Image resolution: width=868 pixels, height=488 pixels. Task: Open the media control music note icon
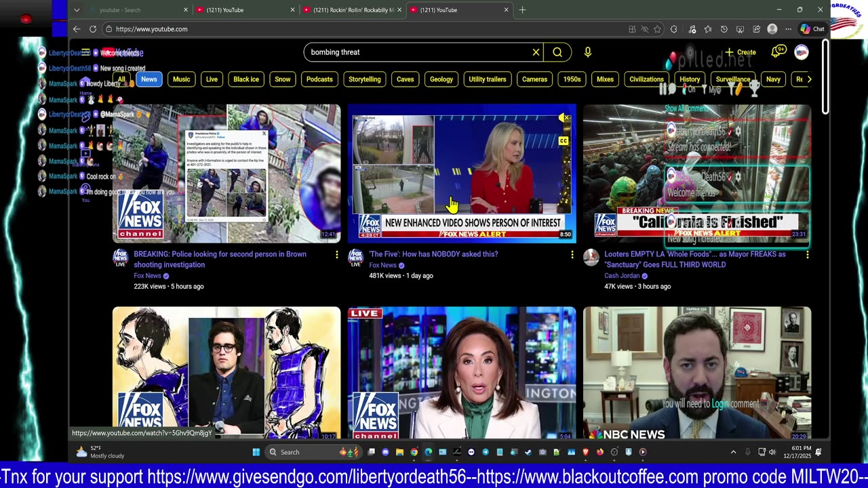pos(692,29)
